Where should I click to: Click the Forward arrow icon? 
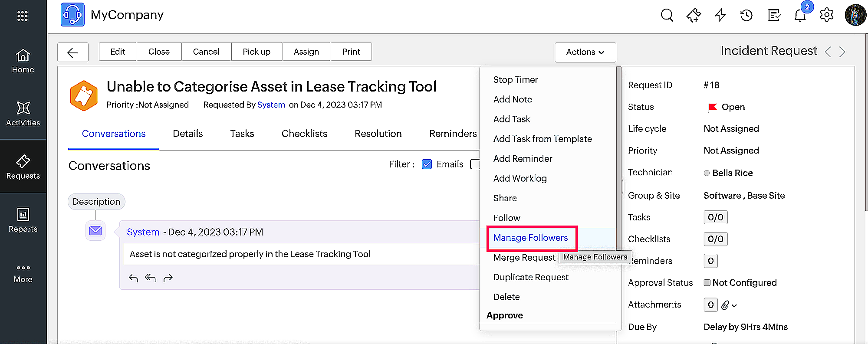click(x=168, y=278)
